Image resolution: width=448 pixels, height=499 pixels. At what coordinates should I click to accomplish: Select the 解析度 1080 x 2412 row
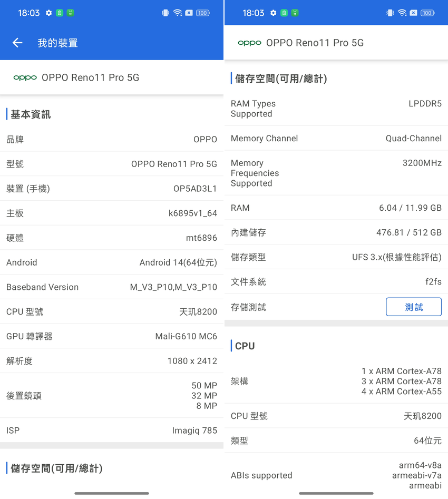(x=112, y=361)
